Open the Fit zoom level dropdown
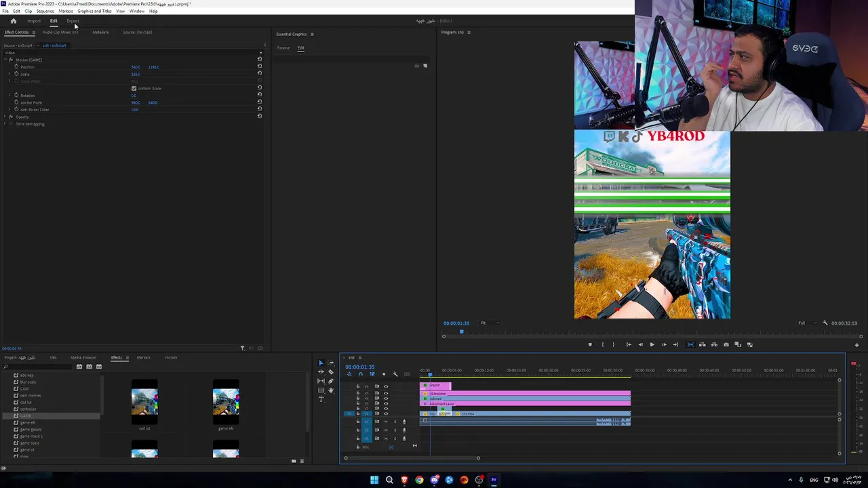868x488 pixels. tap(490, 323)
